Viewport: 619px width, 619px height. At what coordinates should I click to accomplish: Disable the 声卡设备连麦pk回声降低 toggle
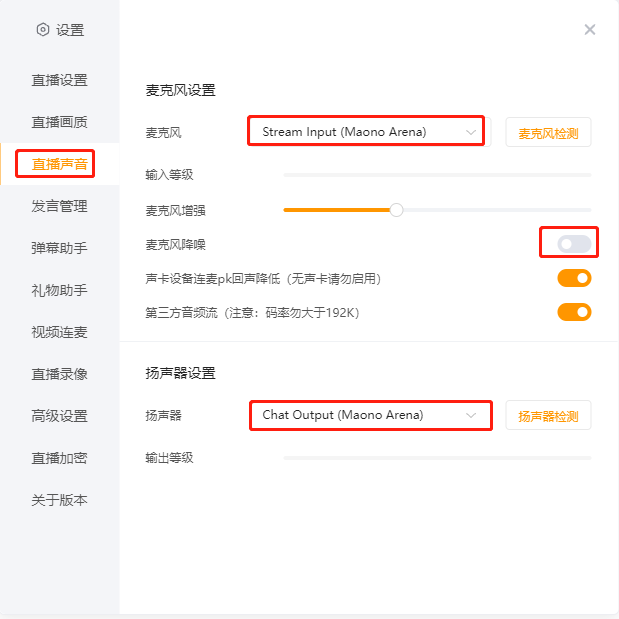point(574,278)
